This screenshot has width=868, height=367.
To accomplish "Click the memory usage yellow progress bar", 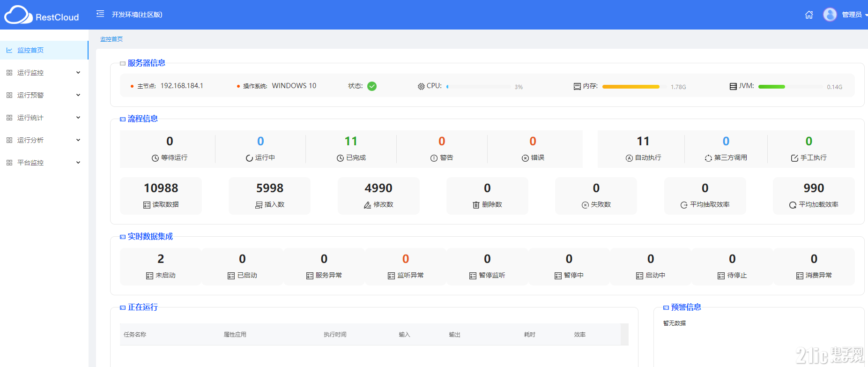I will [x=631, y=87].
